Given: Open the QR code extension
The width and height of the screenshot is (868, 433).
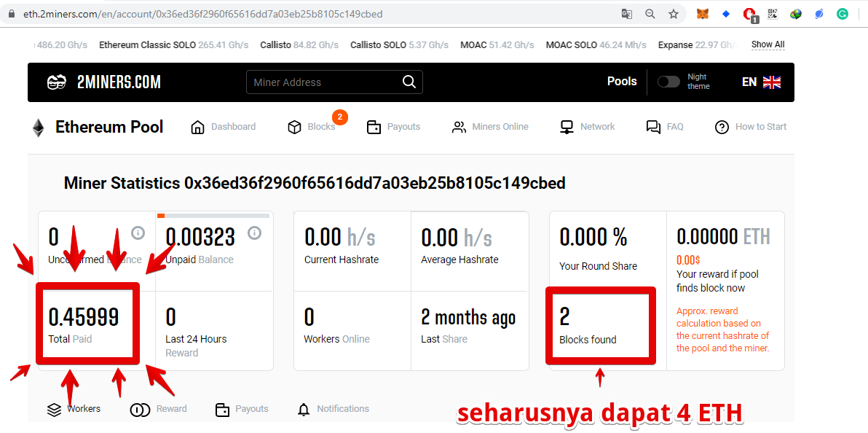Looking at the screenshot, I should 773,14.
